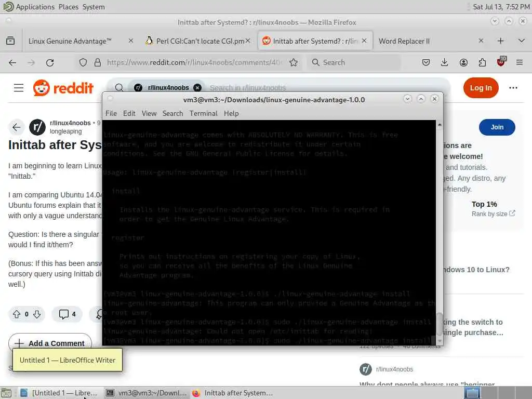Screen dimensions: 532x399
Task: Join the r/linux4noobs community
Action: [x=497, y=127]
